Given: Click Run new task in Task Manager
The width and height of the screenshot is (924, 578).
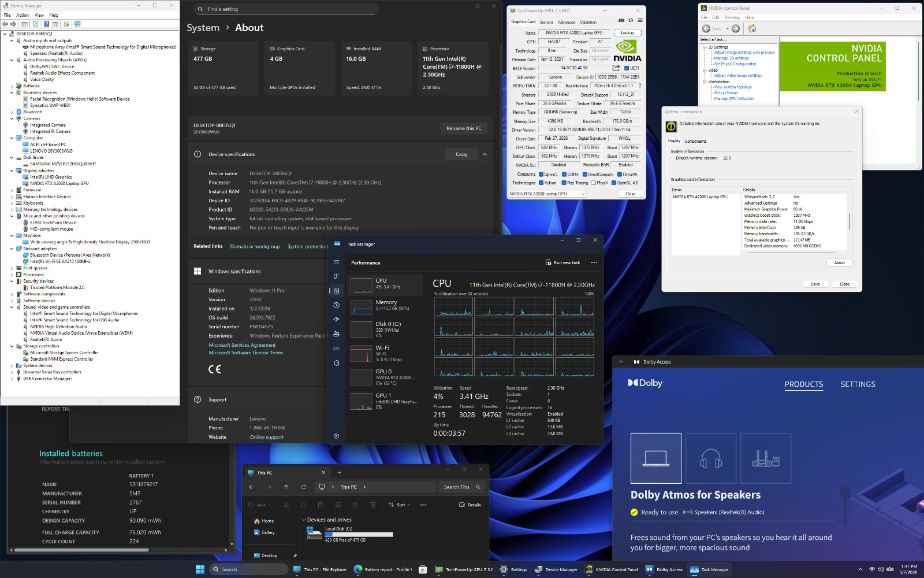Looking at the screenshot, I should coord(563,262).
